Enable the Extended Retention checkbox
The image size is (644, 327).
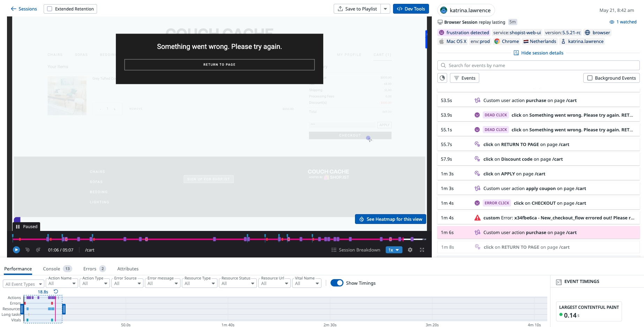(x=50, y=9)
